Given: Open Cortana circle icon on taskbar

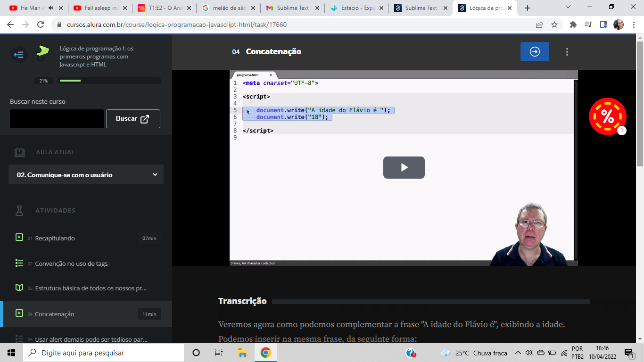Looking at the screenshot, I should (196, 353).
